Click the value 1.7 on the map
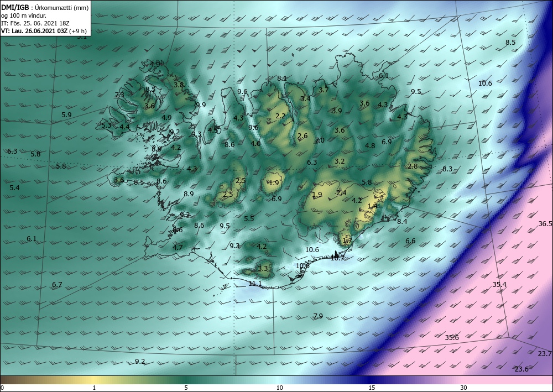The height and width of the screenshot is (392, 553). 347,241
